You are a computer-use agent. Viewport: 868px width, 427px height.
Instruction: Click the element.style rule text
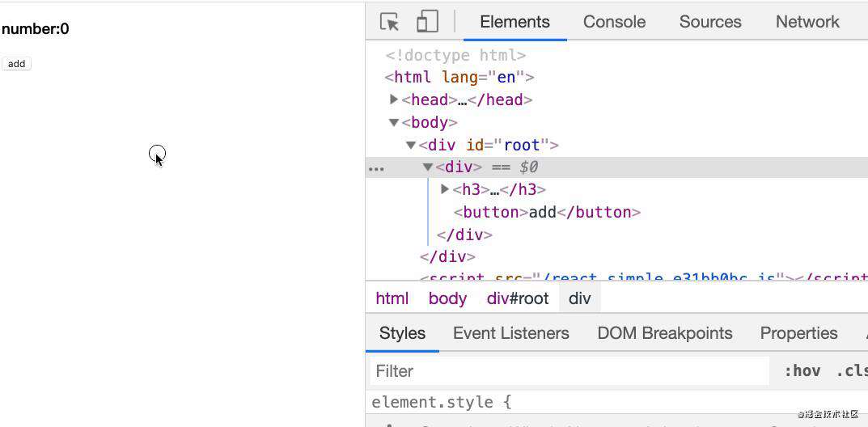pyautogui.click(x=441, y=402)
